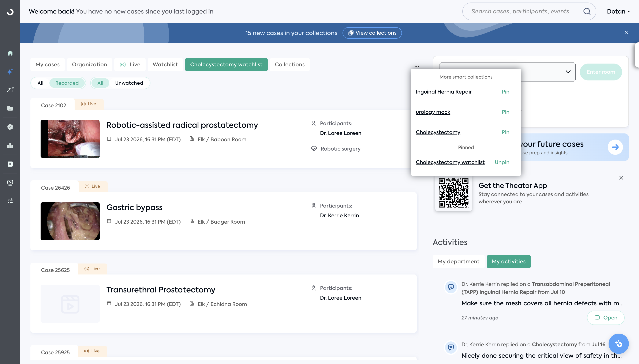
Task: Open the people analytics sidebar icon
Action: (10, 90)
